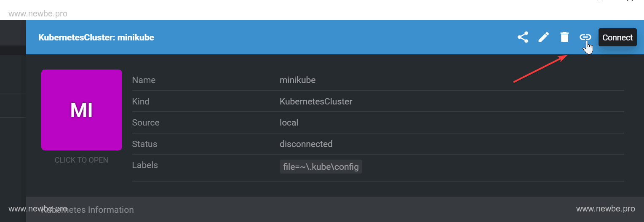The image size is (644, 222).
Task: Click the pencil Edit icon
Action: pos(544,37)
